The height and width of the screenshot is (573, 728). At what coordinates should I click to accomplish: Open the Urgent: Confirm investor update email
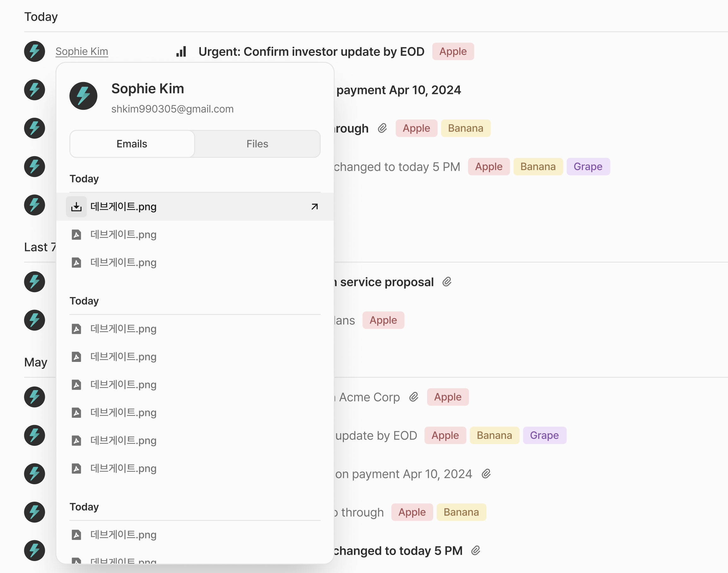(x=311, y=52)
